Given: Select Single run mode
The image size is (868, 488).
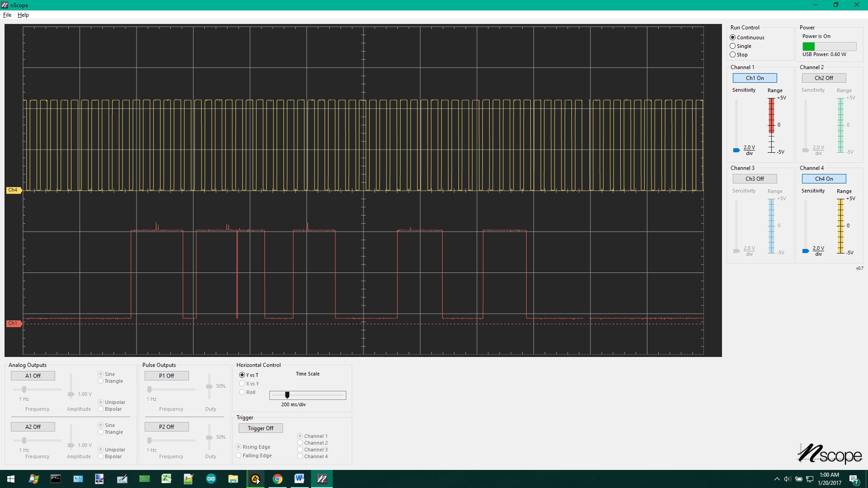Looking at the screenshot, I should tap(732, 46).
